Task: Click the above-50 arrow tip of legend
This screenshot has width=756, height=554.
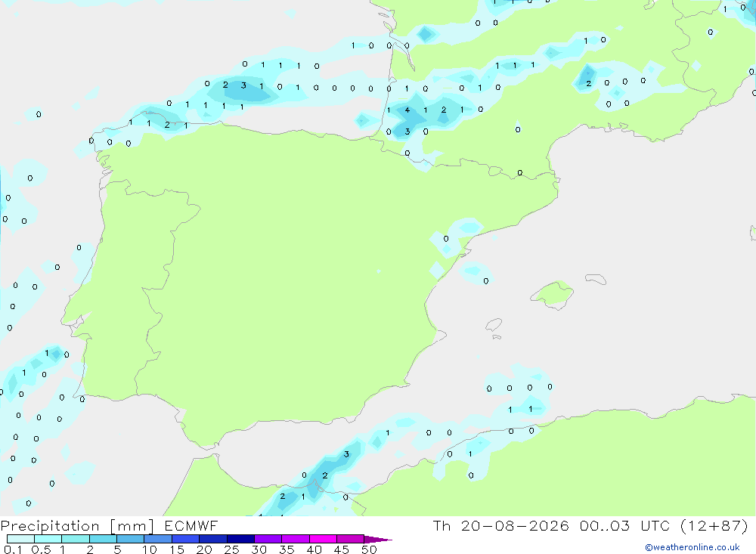Action: (378, 540)
